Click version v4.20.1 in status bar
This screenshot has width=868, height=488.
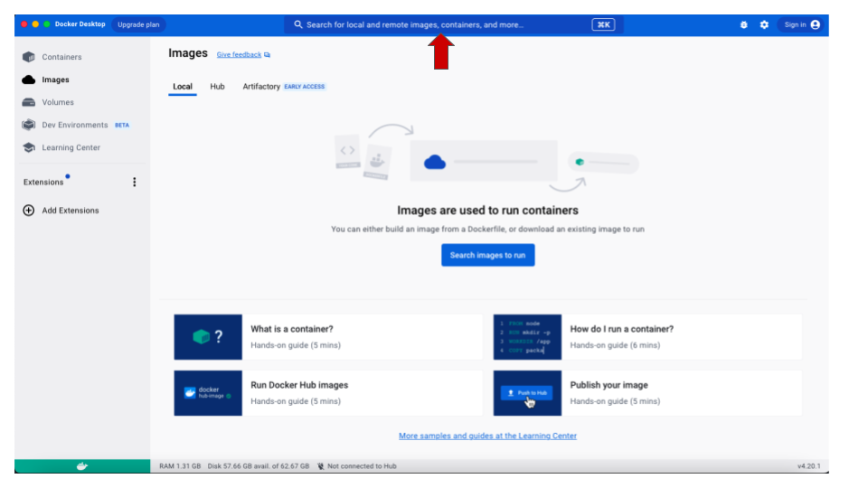pyautogui.click(x=808, y=466)
